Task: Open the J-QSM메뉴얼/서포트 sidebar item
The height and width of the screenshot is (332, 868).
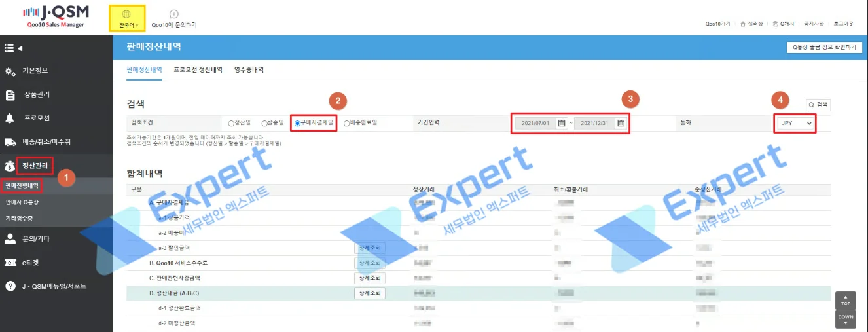Action: [54, 286]
